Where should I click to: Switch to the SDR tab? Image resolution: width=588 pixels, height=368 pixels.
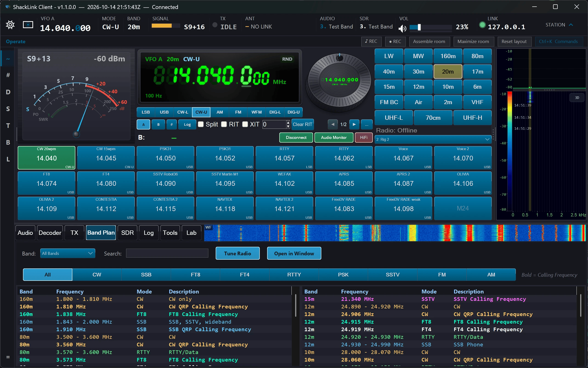coord(127,233)
